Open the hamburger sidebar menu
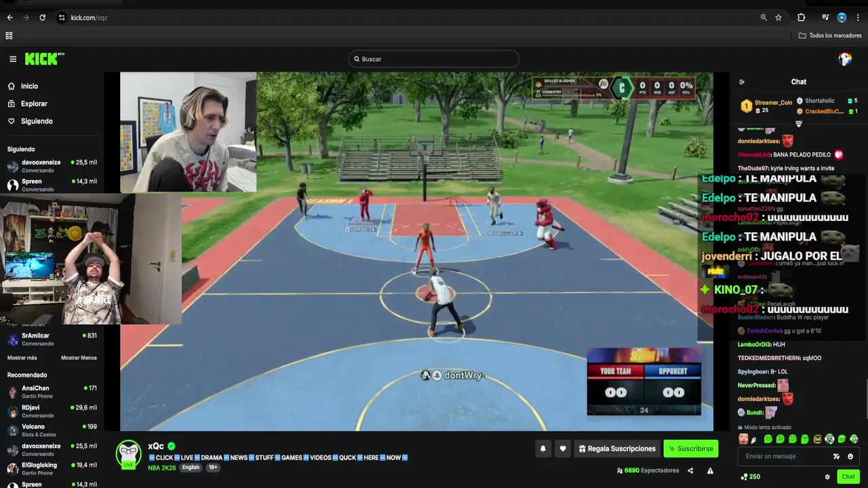 point(13,59)
